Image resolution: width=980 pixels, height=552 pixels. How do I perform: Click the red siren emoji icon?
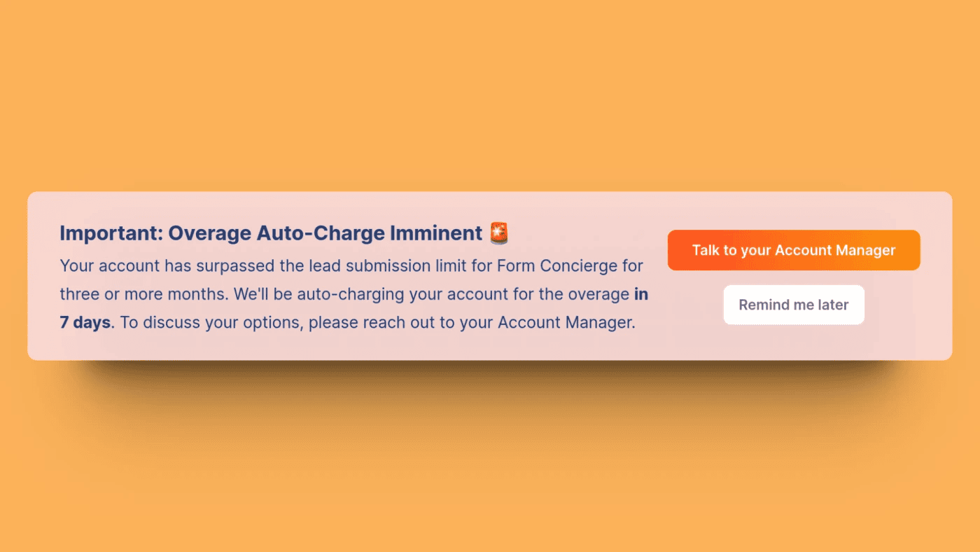(499, 233)
